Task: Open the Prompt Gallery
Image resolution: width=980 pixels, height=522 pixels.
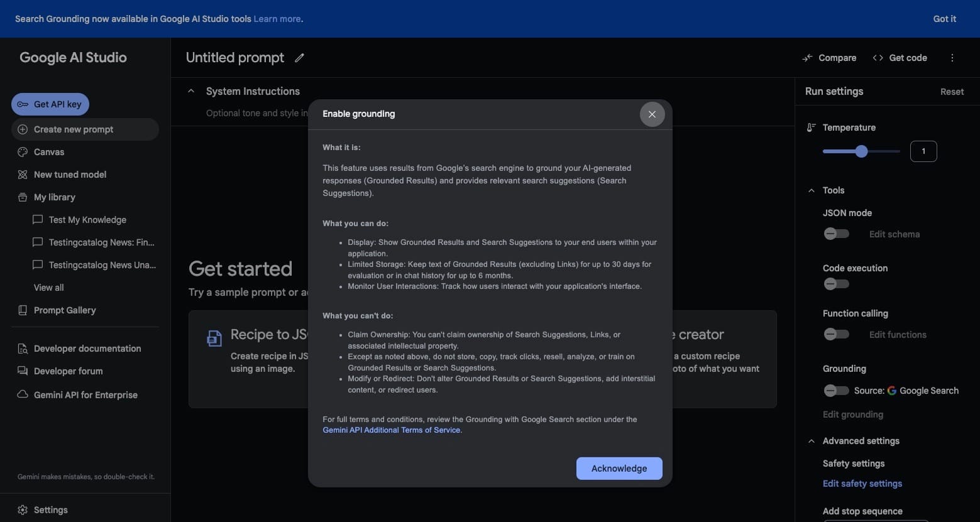Action: [x=65, y=310]
